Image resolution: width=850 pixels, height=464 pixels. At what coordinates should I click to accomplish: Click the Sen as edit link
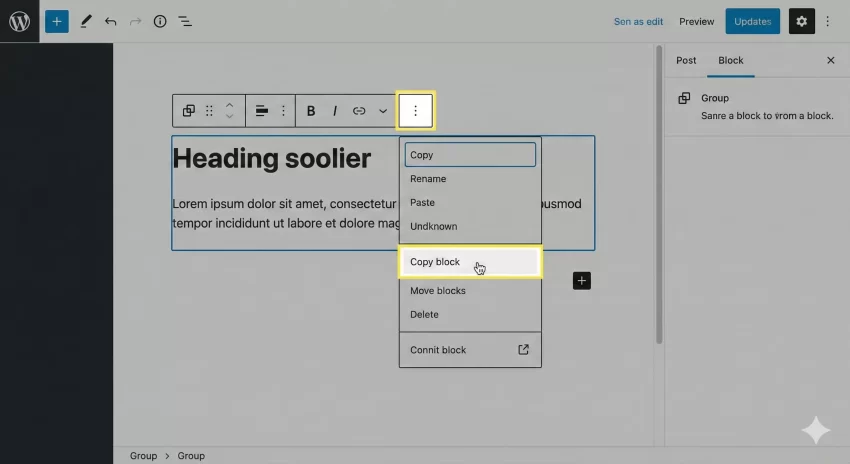pyautogui.click(x=638, y=22)
